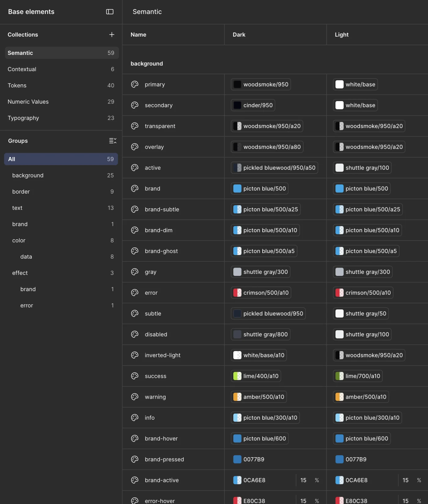Viewport: 428px width, 504px height.
Task: Toggle the sidebar panel icon
Action: tap(110, 12)
